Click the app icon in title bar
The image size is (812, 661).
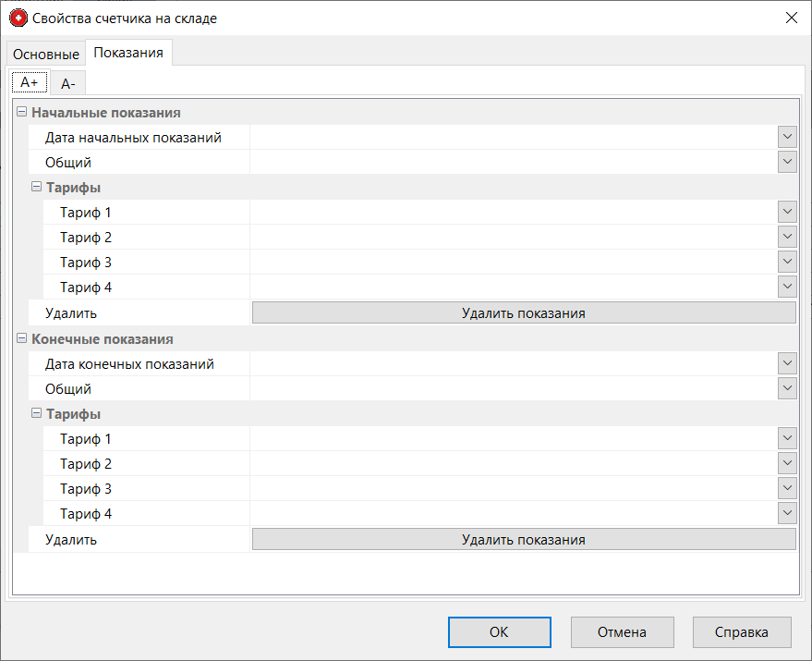(18, 18)
